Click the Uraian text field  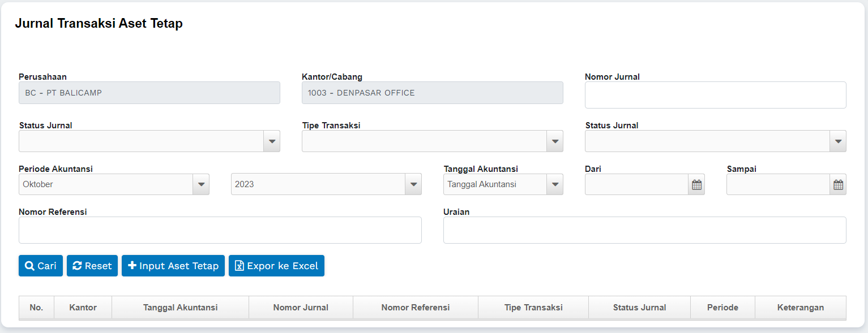pos(644,230)
